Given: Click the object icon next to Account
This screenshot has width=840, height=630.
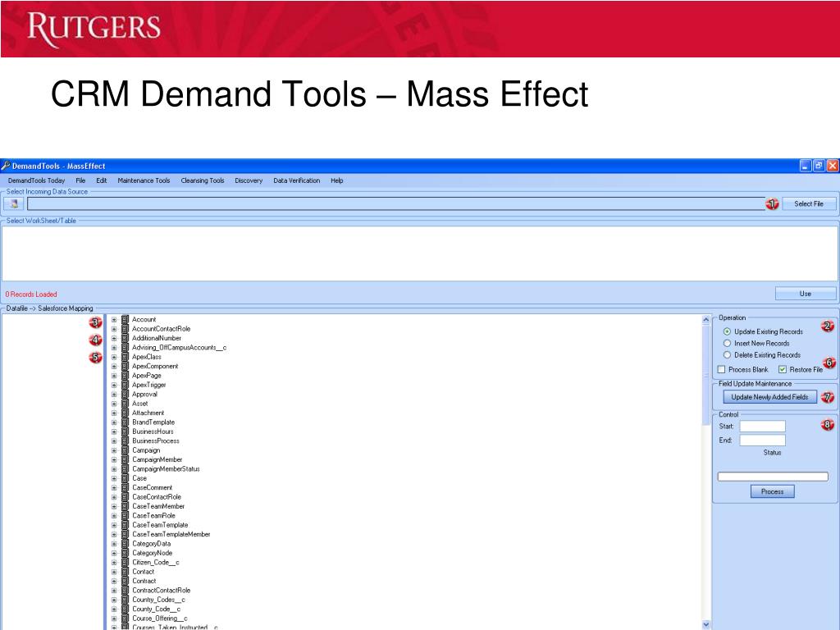Looking at the screenshot, I should (x=125, y=319).
